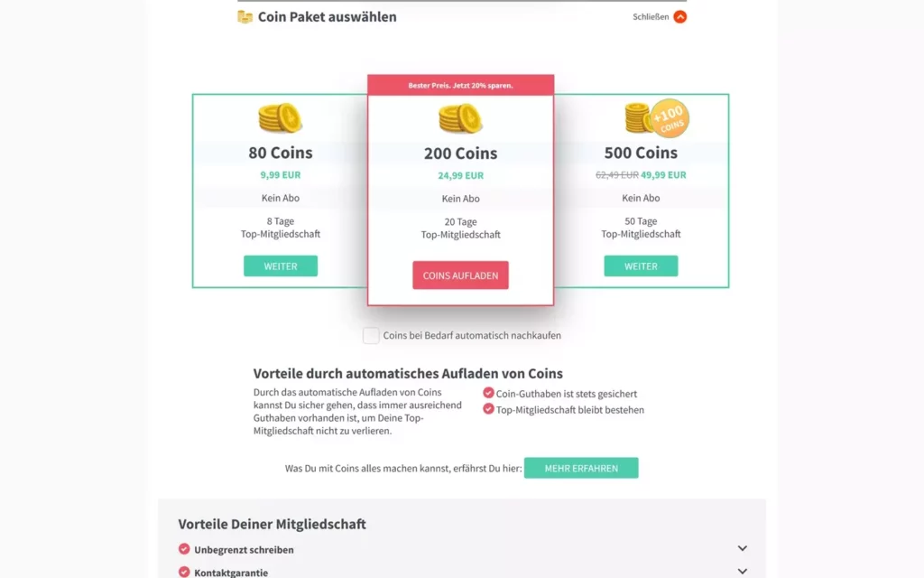Screen dimensions: 924x578
Task: Click the checkmark beside 'Top-Mitgliedschaft bleibt bestehen'
Action: [x=490, y=409]
